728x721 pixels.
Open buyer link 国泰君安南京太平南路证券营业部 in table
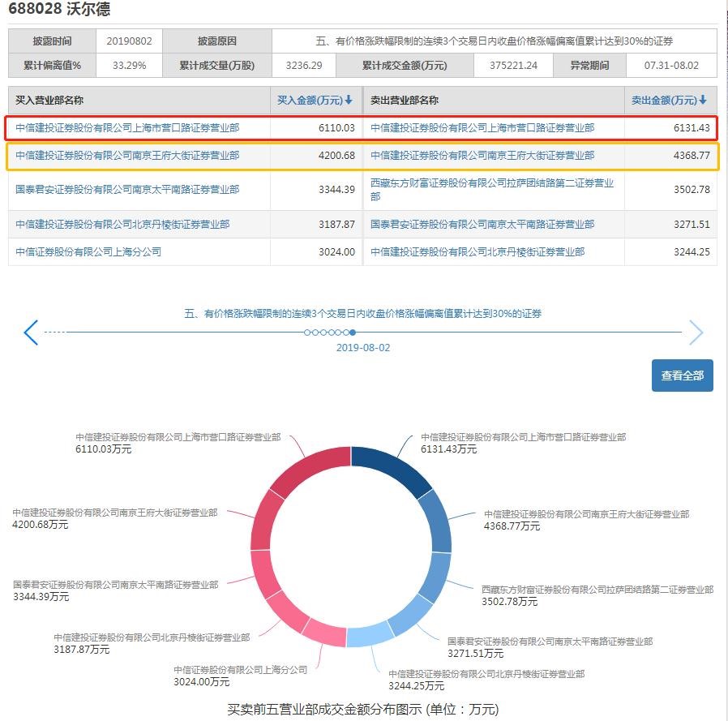click(x=127, y=190)
